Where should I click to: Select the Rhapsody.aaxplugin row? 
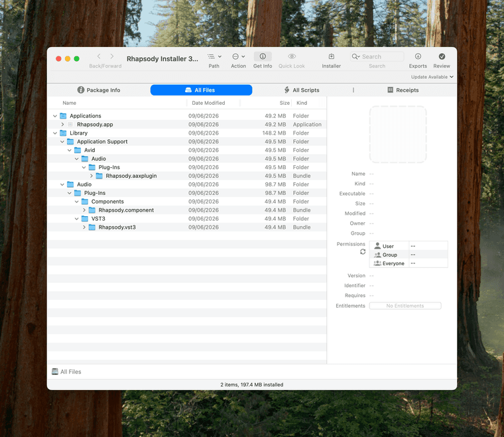(187, 176)
